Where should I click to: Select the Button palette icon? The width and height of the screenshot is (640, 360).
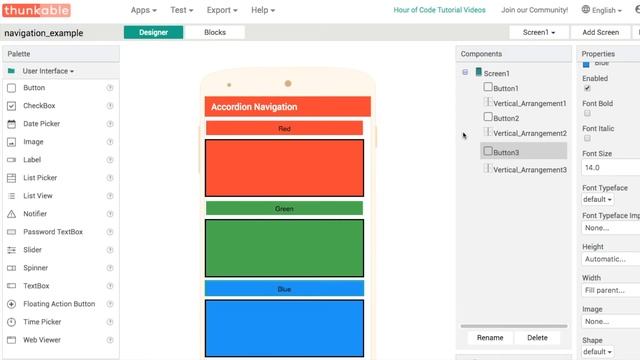tap(11, 88)
